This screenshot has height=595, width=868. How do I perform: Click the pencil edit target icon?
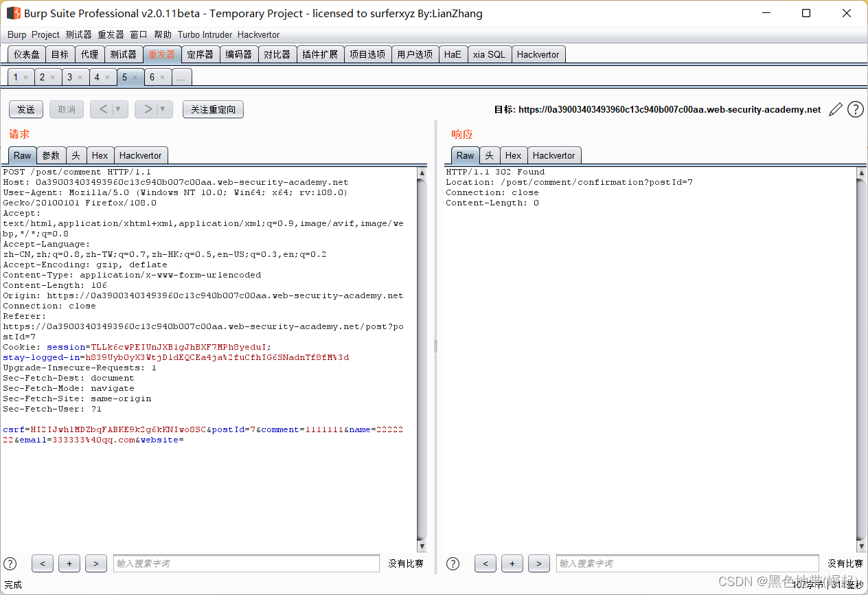tap(836, 109)
